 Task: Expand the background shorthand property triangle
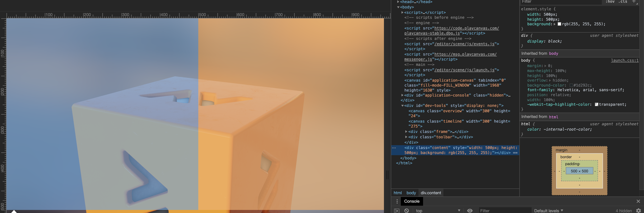click(x=554, y=24)
